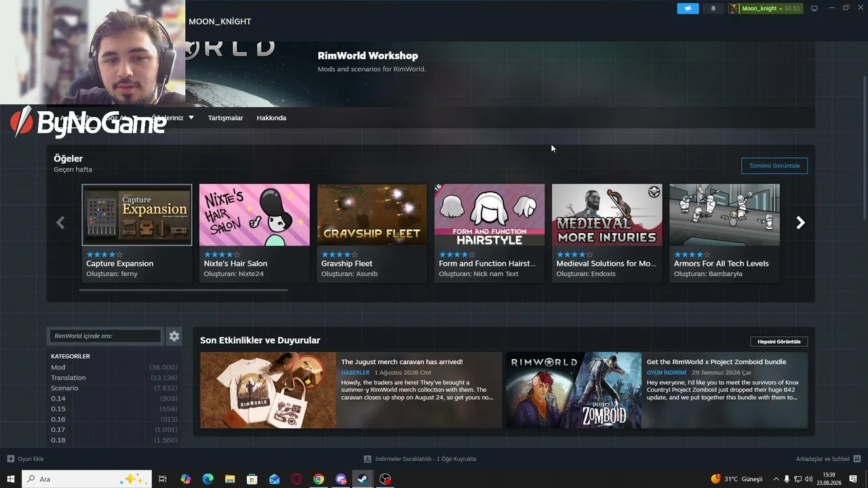Filter by version 0.16 category

click(x=58, y=420)
